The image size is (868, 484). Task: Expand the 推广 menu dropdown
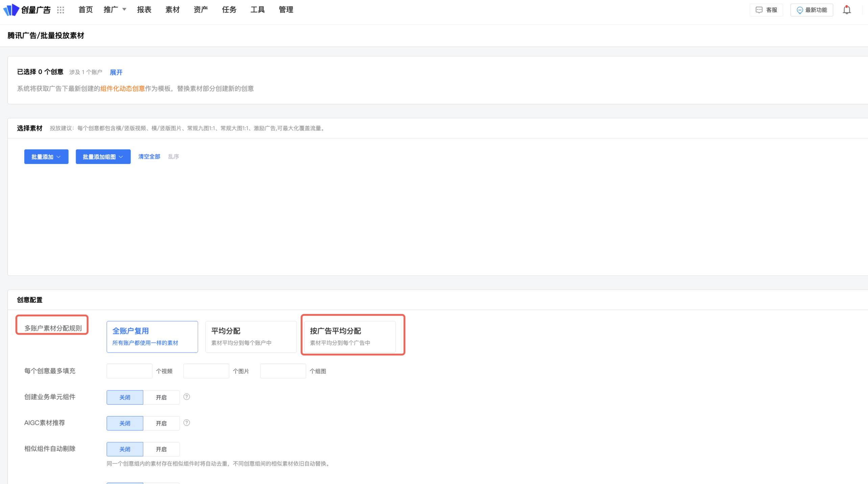coord(115,10)
